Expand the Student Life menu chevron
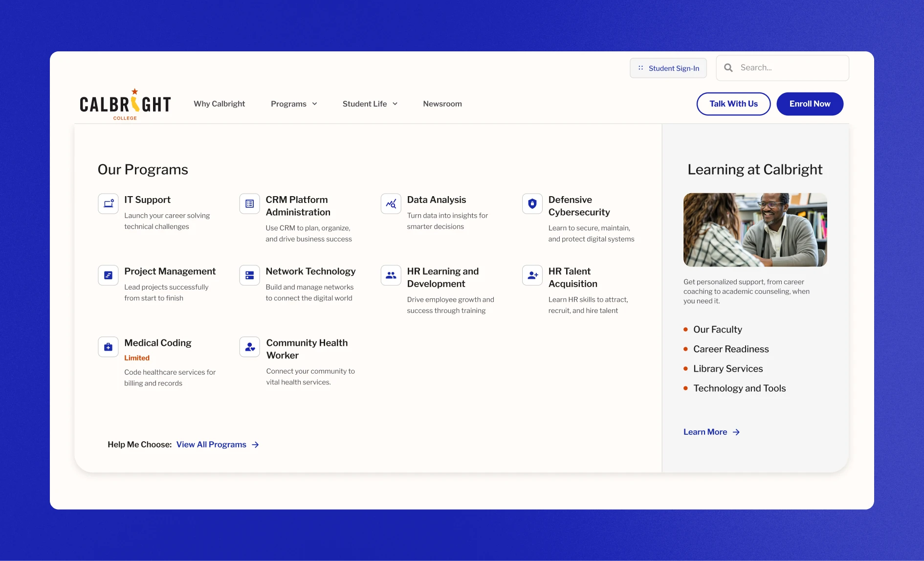This screenshot has width=924, height=561. tap(395, 104)
